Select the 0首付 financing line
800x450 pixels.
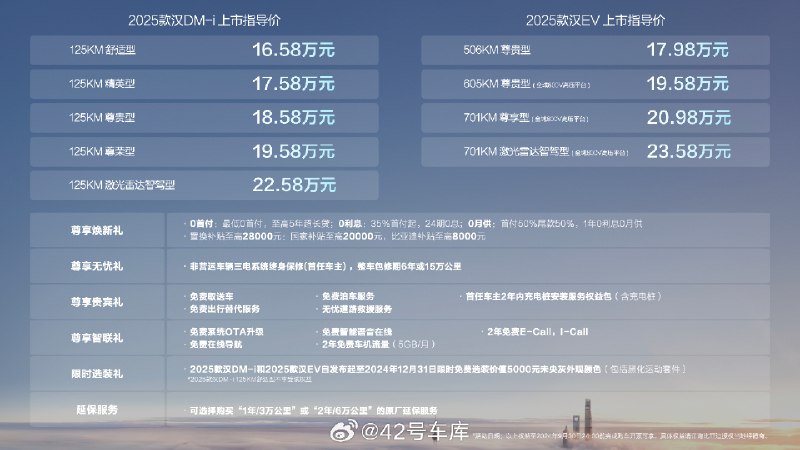pos(415,223)
